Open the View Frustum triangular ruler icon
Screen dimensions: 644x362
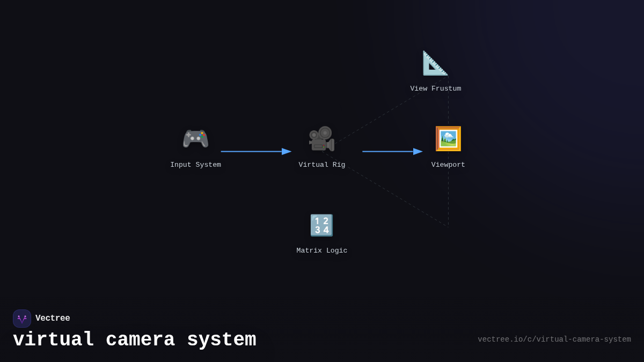435,62
